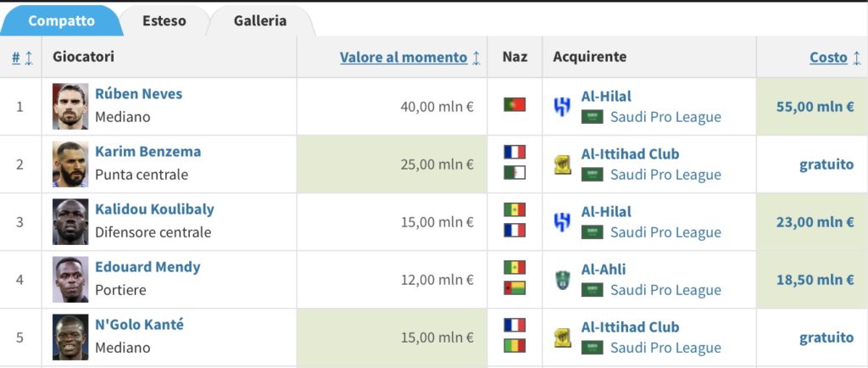
Task: Click Al-Ittihad club crest in Karim Benzema row
Action: click(x=562, y=164)
